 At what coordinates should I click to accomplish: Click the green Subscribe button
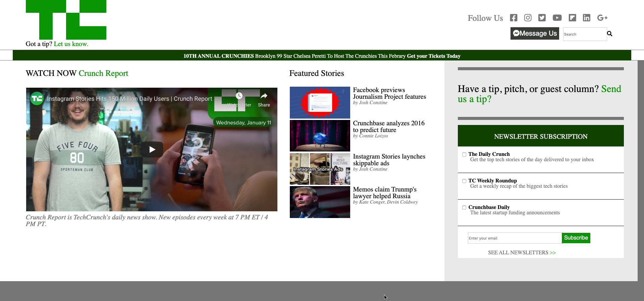click(x=576, y=238)
